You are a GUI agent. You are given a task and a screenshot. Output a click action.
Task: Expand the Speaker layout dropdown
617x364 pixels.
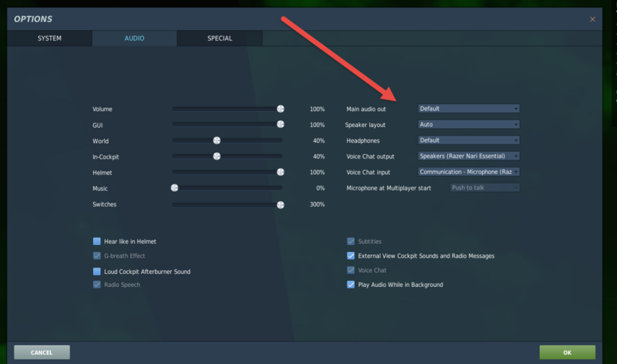click(468, 125)
